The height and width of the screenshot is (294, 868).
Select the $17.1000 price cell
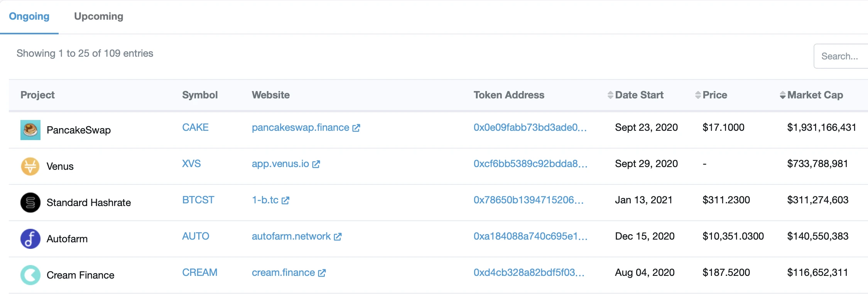(723, 127)
